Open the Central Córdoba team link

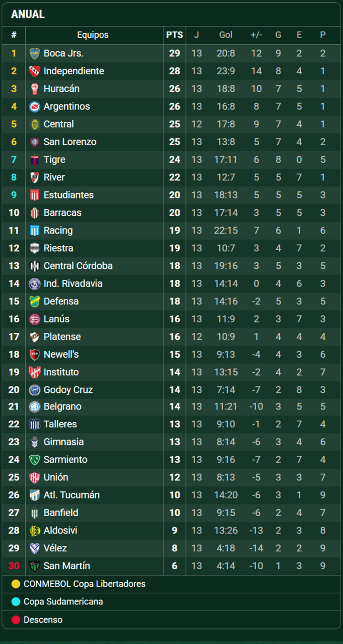78,266
